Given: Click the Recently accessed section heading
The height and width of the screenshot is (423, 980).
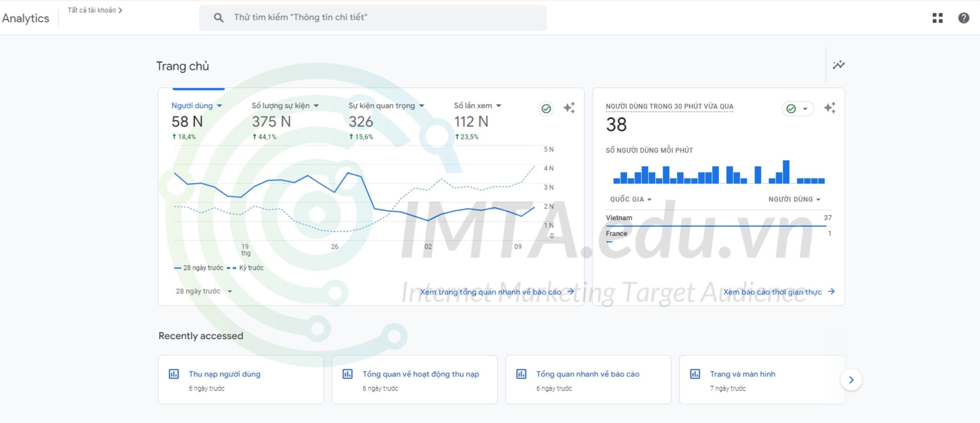Looking at the screenshot, I should tap(201, 336).
